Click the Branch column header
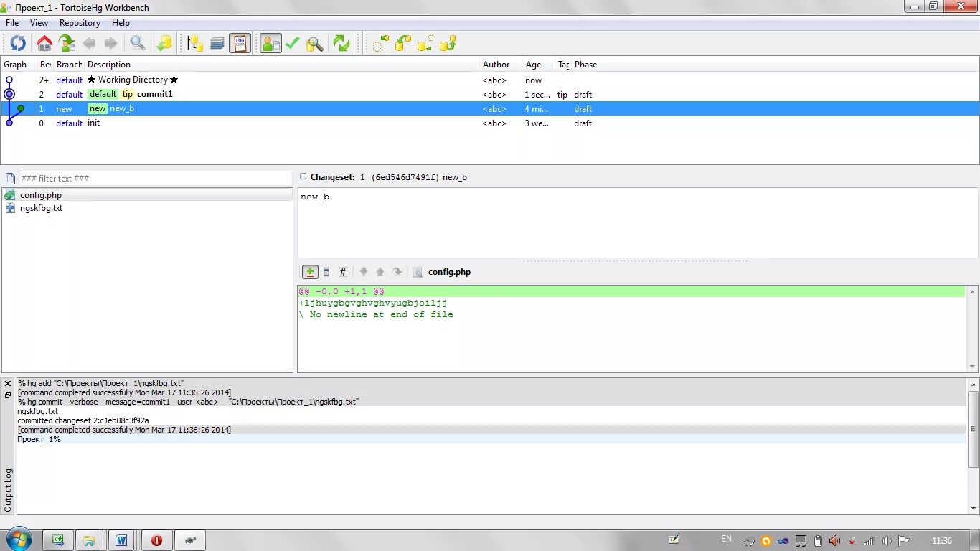 point(69,65)
